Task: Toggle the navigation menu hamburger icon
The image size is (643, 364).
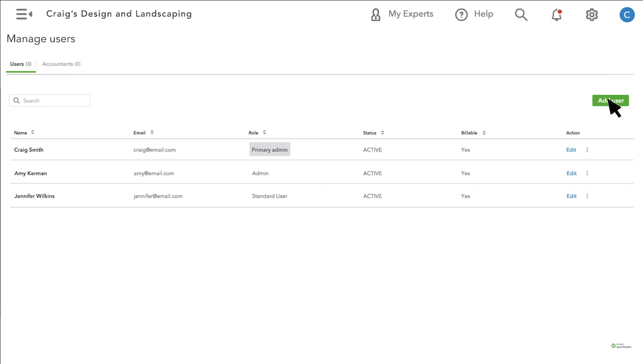Action: [24, 14]
